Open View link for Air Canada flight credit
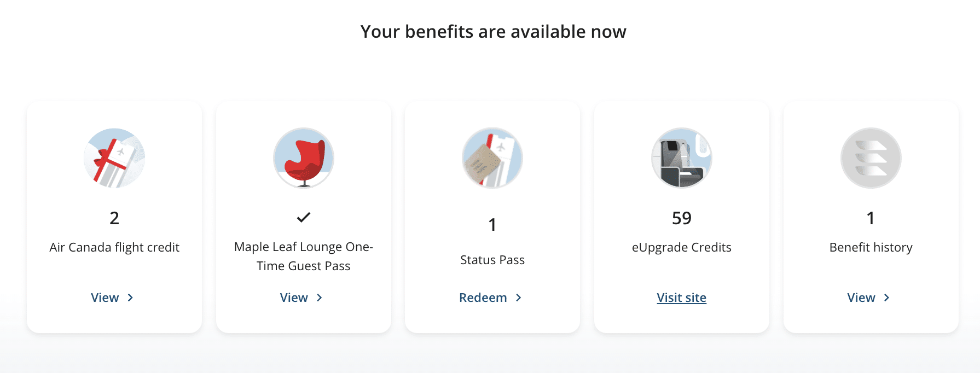Screen dimensions: 980x373 point(105,298)
